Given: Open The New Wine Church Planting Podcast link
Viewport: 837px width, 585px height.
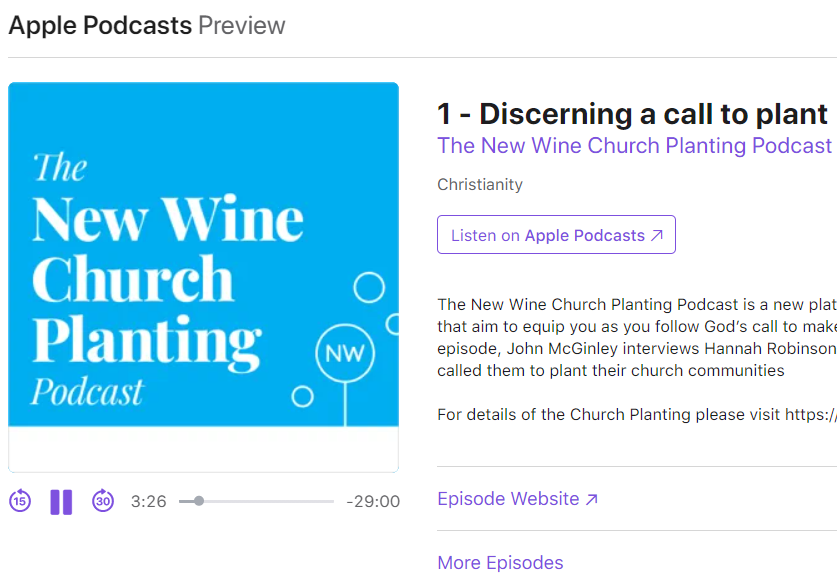Looking at the screenshot, I should [x=634, y=146].
